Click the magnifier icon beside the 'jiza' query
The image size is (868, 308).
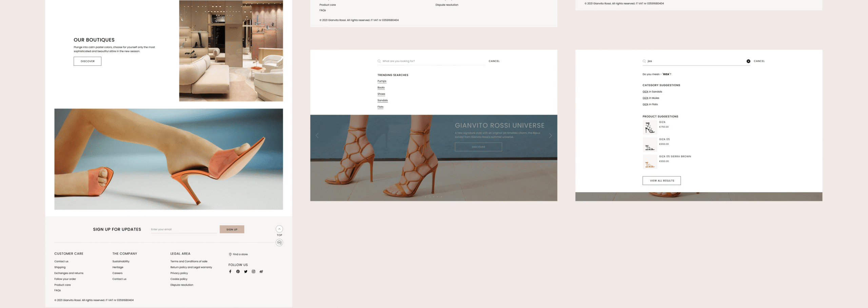click(x=644, y=61)
